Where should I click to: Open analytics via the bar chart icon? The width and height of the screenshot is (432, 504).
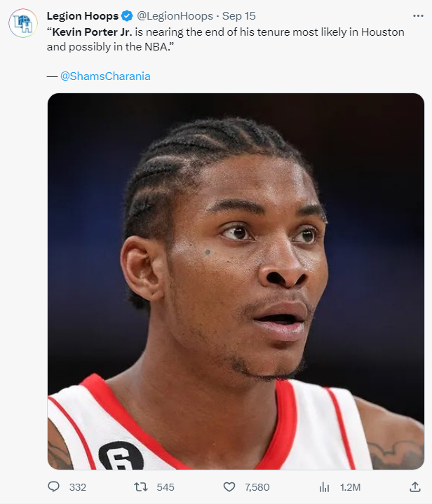point(324,488)
